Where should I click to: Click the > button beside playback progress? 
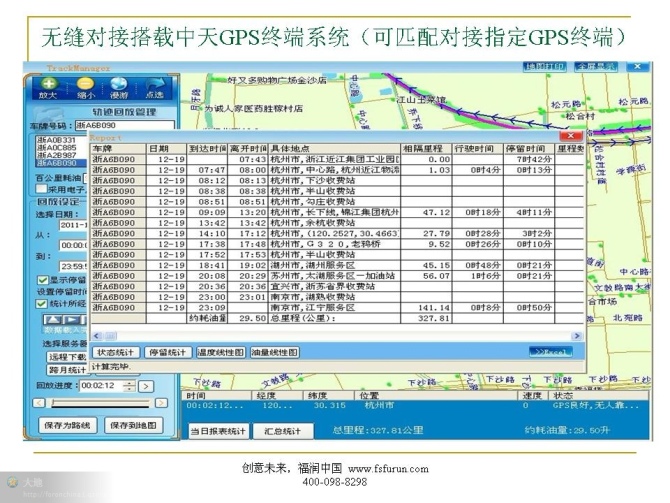click(x=146, y=386)
